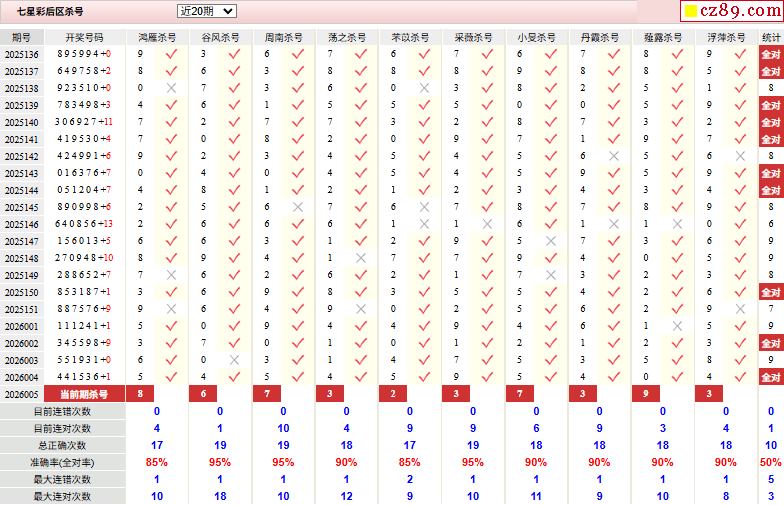Click grey X for 周南 in row 2025145

(298, 207)
